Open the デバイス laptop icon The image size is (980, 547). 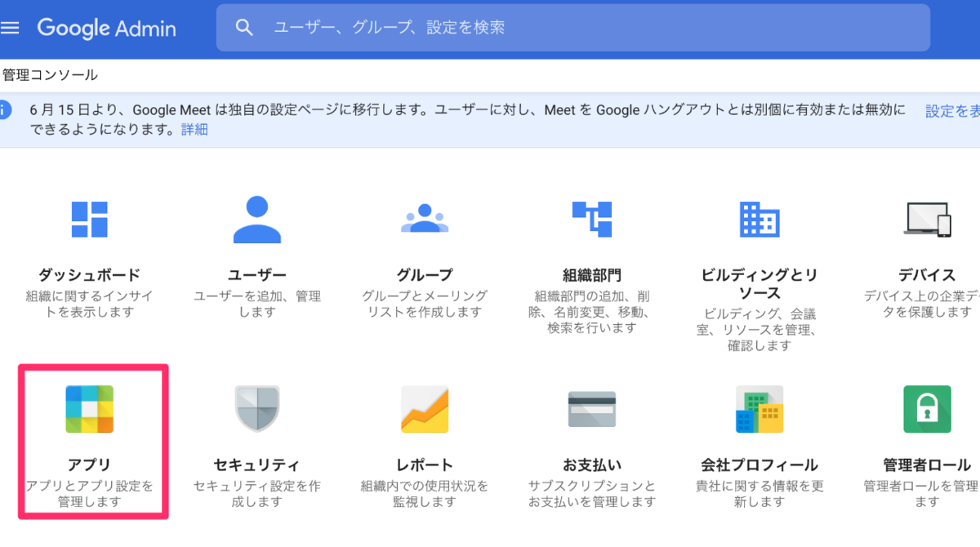point(928,219)
